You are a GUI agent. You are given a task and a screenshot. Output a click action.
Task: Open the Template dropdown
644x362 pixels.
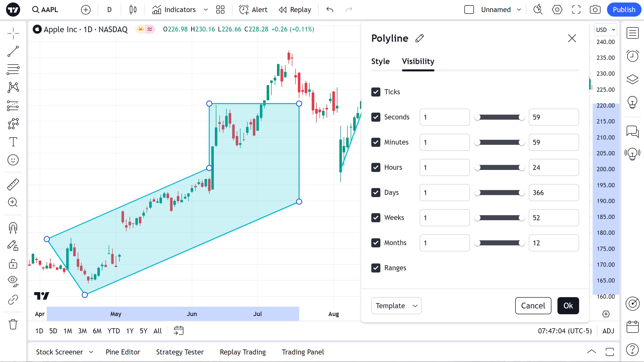(396, 306)
